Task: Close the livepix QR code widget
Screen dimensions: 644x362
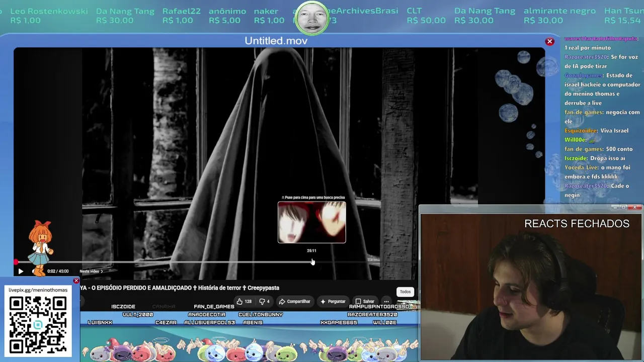Action: coord(76,281)
